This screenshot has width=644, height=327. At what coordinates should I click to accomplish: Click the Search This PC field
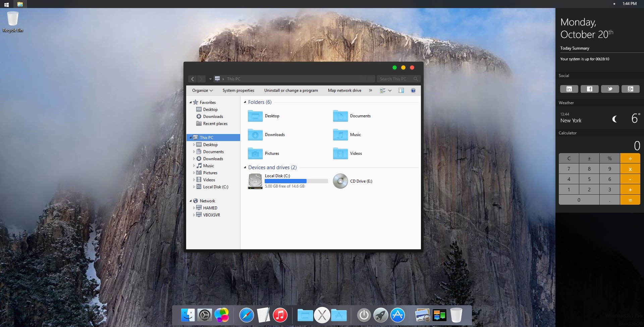pos(395,79)
